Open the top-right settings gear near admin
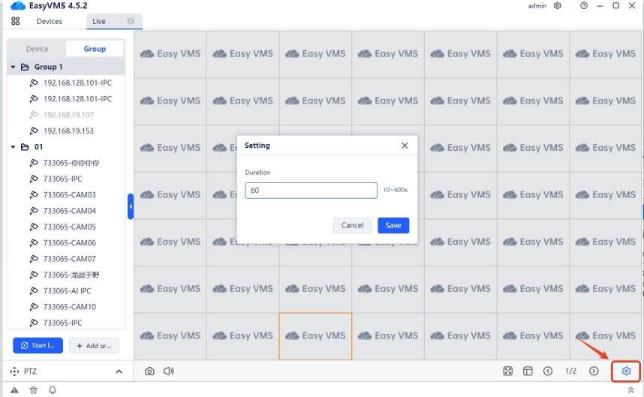This screenshot has width=644, height=397. 557,6
